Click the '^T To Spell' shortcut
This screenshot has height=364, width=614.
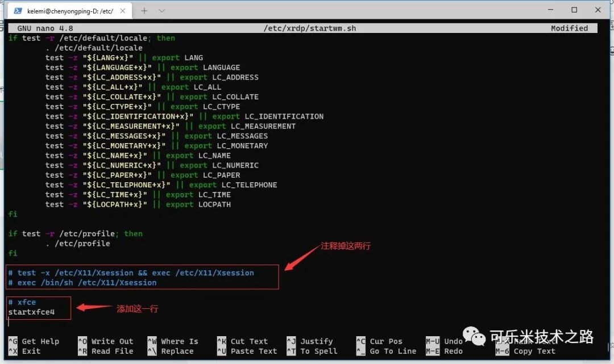312,351
